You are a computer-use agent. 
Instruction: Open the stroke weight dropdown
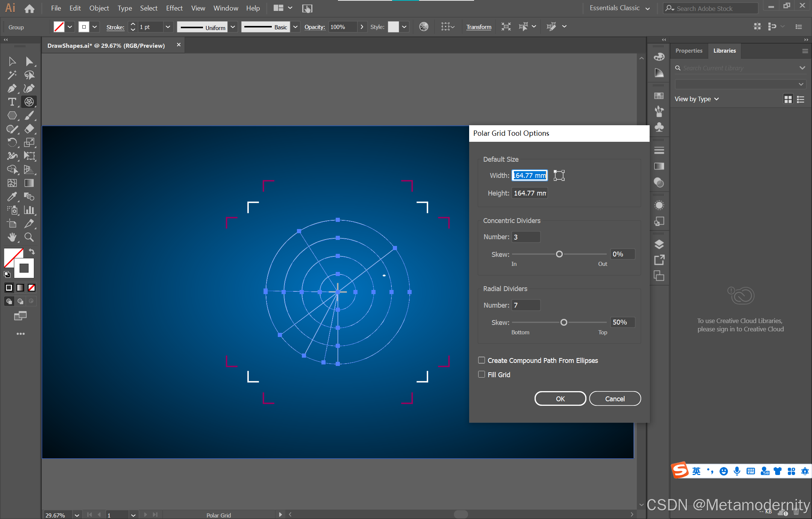(168, 27)
